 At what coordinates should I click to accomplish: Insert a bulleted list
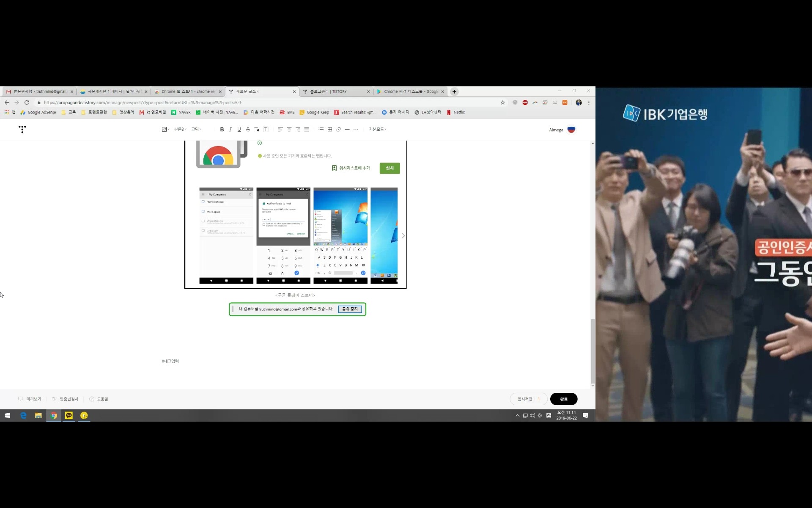[321, 130]
